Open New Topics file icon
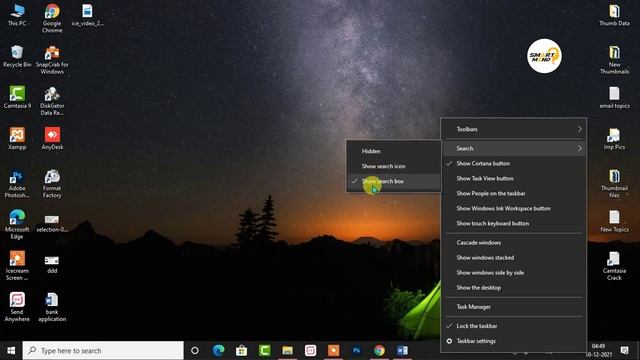The image size is (640, 360). pos(614,221)
